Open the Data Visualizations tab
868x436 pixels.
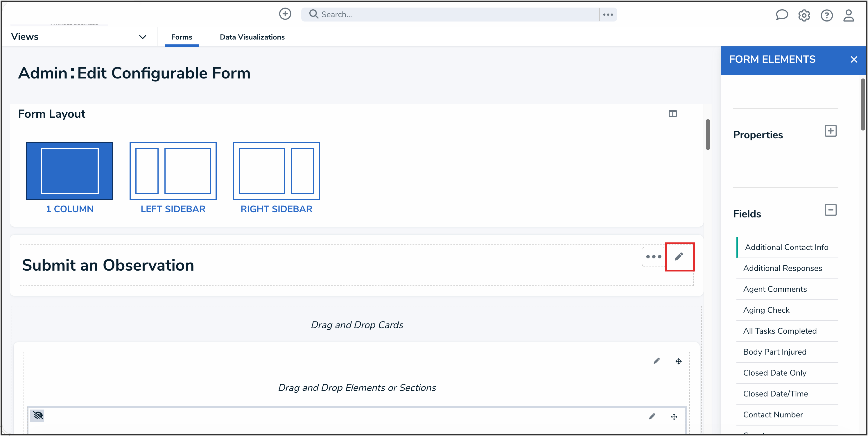coord(252,37)
